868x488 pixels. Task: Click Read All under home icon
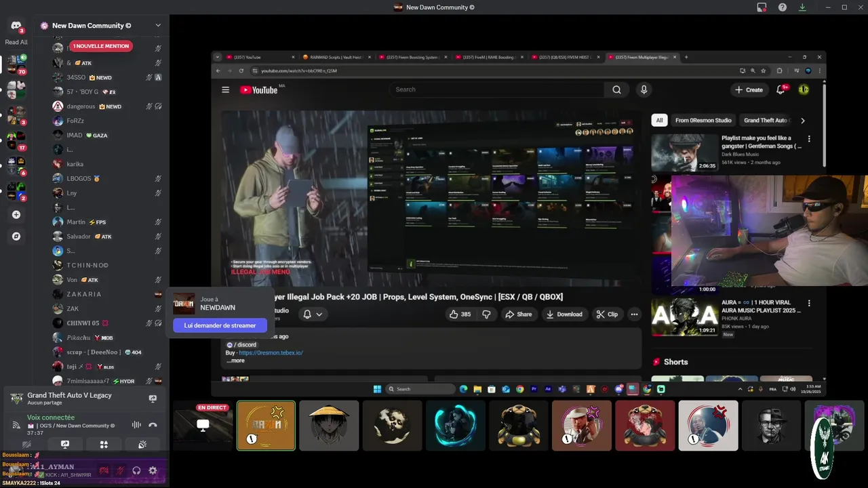click(x=16, y=42)
